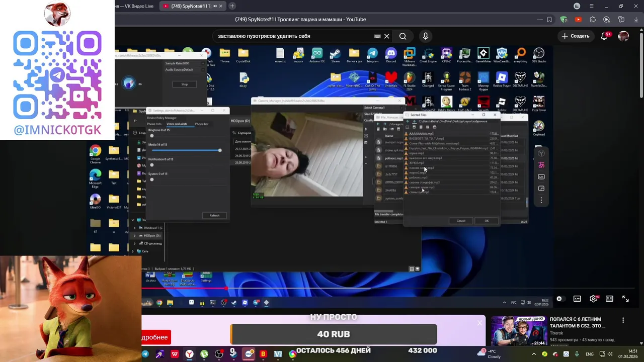Enter fullscreen in the video player
Screen dimensions: 644x362
pyautogui.click(x=625, y=299)
